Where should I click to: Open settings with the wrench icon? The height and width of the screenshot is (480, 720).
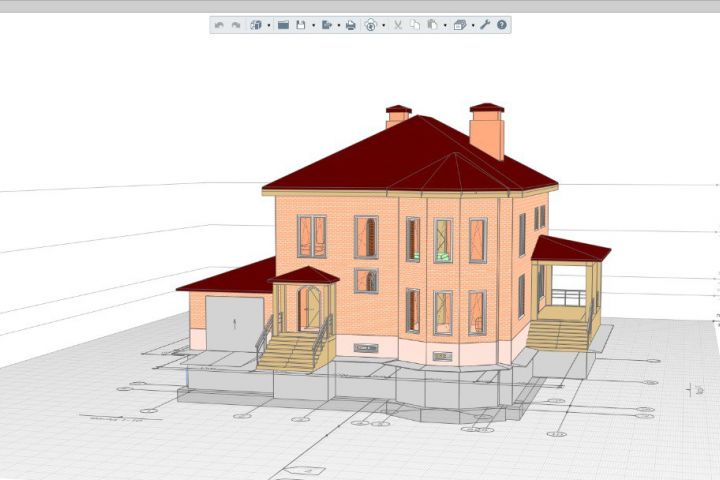pyautogui.click(x=485, y=25)
